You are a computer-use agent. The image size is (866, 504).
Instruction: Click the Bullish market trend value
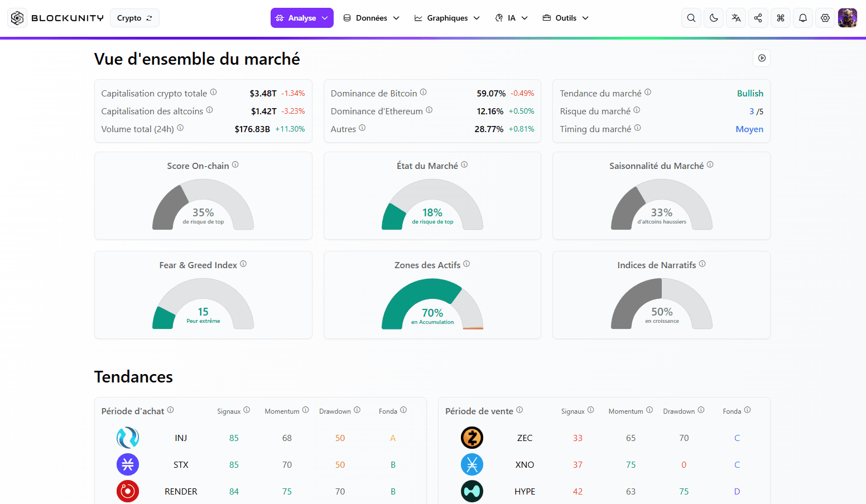[750, 94]
